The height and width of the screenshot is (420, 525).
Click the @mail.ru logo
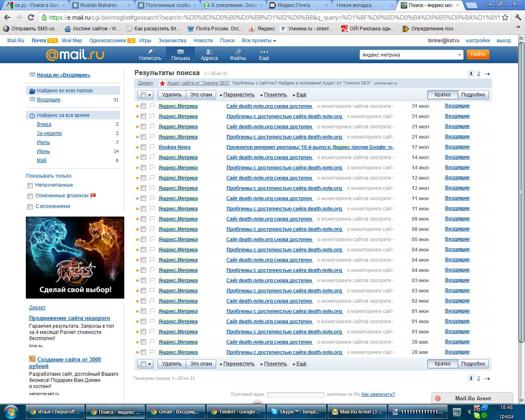click(x=75, y=55)
